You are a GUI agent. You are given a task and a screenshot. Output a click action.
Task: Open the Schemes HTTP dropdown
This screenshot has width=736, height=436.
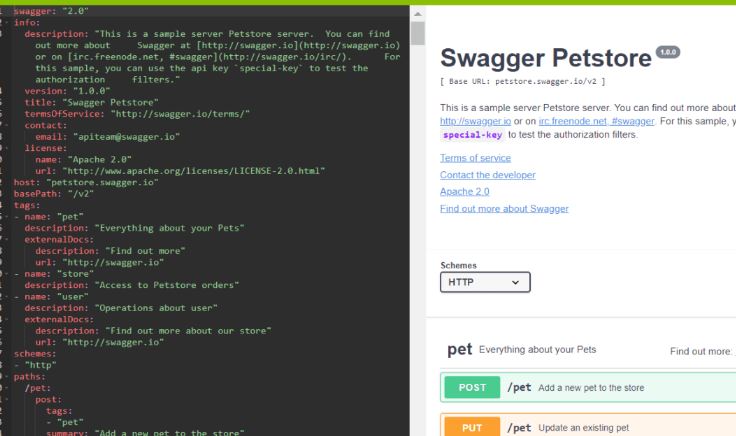(x=485, y=282)
